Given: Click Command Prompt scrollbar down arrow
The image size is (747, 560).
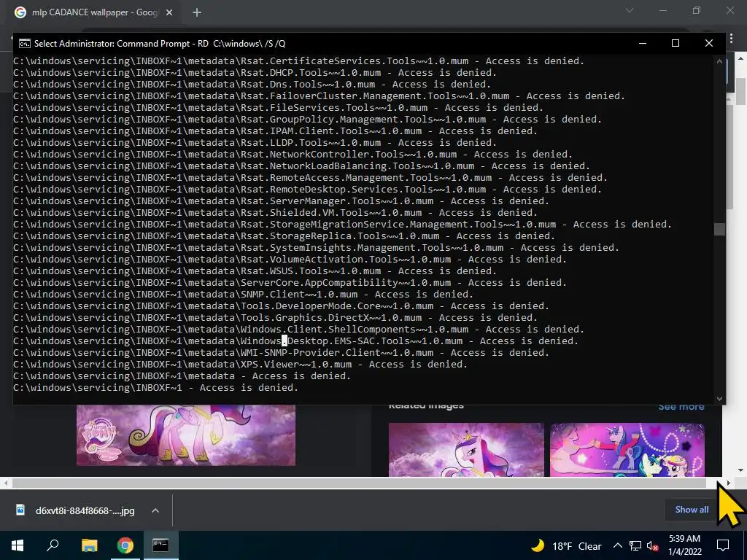Looking at the screenshot, I should click(x=720, y=399).
